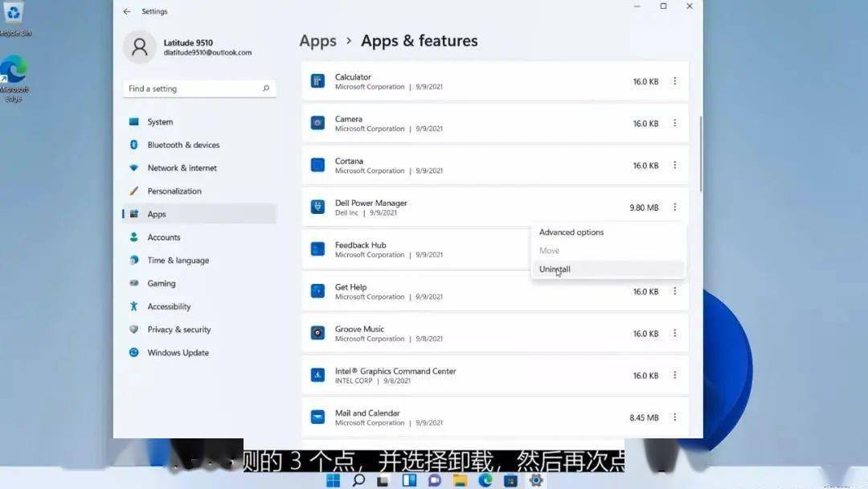The height and width of the screenshot is (489, 868).
Task: Select the Microsoft Edge desktop shortcut
Action: pyautogui.click(x=14, y=79)
